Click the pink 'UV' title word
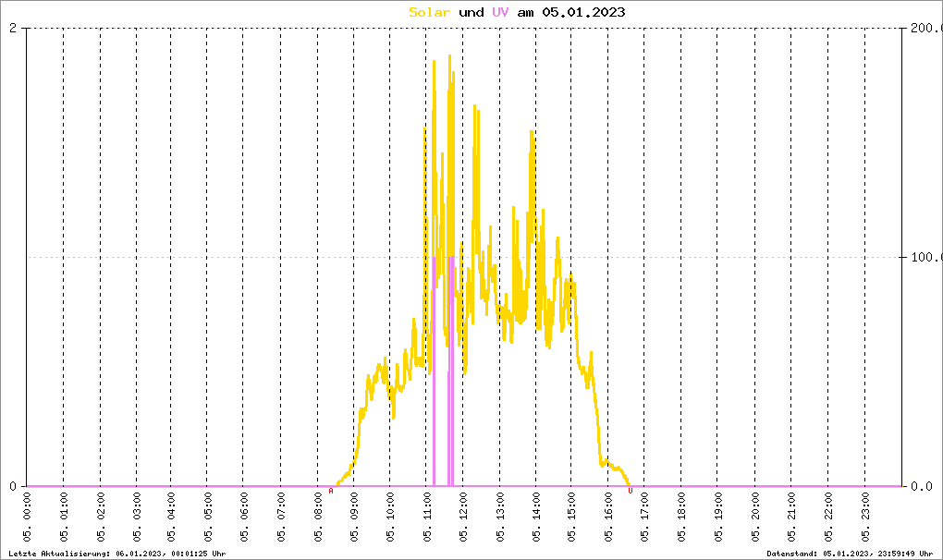Viewport: 943px width, 560px height. tap(500, 12)
